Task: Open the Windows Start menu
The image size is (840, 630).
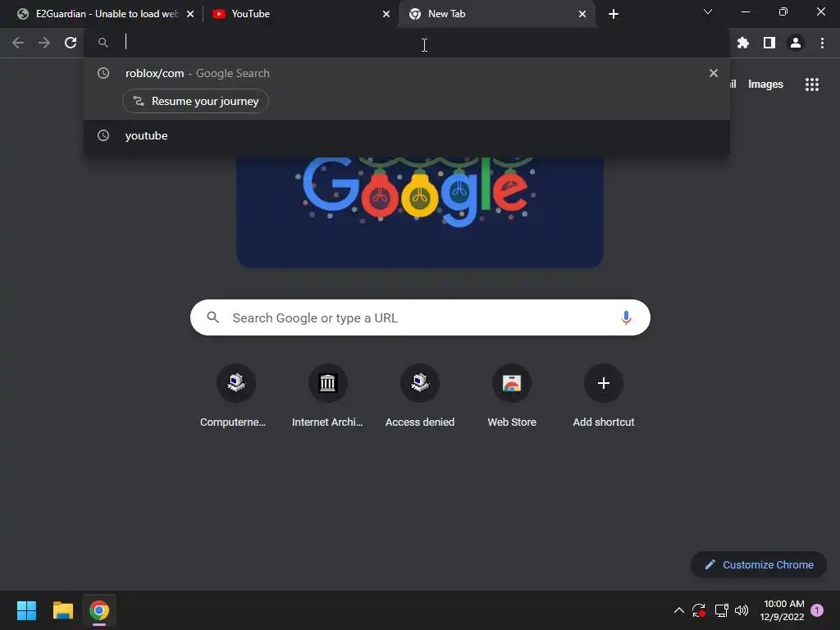Action: [x=26, y=610]
